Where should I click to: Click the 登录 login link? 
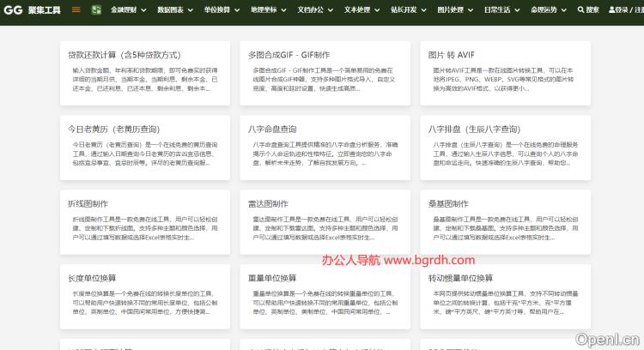click(x=622, y=9)
